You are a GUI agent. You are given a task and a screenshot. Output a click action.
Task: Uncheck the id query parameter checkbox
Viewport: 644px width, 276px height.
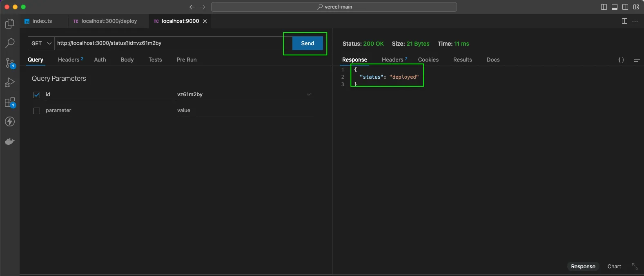pos(37,95)
